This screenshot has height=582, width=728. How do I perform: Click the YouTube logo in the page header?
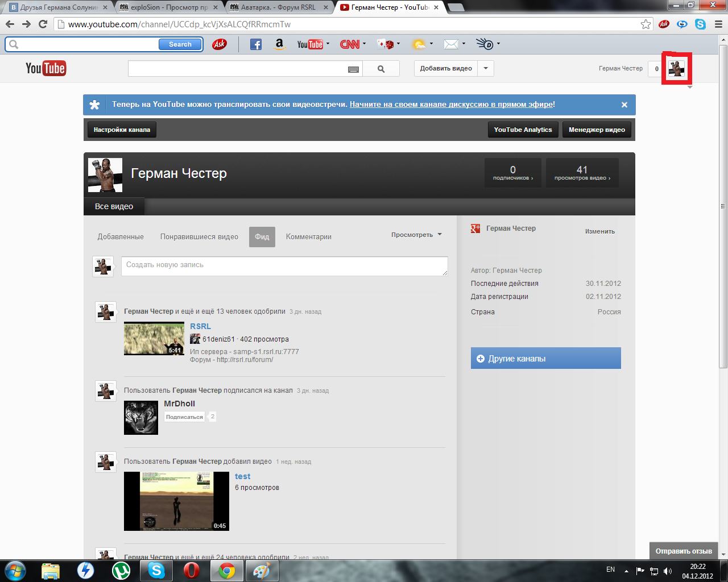coord(45,68)
